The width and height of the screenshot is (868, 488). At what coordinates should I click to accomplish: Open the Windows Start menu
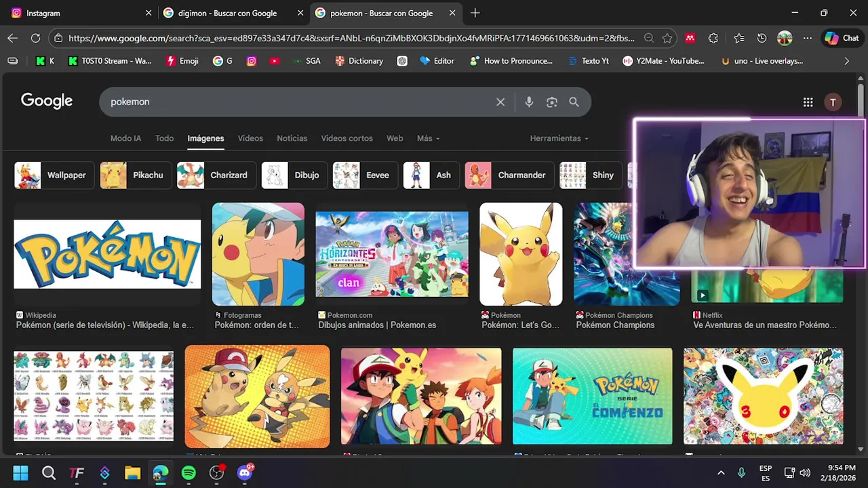click(20, 472)
